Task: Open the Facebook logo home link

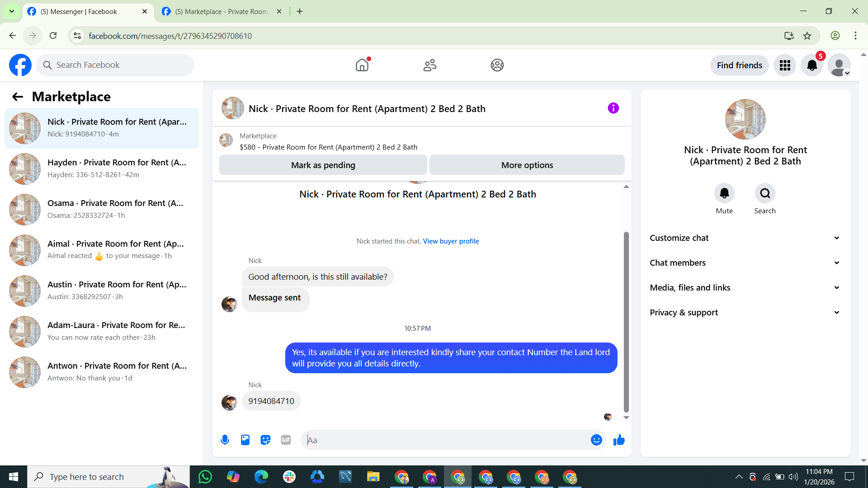Action: 20,65
